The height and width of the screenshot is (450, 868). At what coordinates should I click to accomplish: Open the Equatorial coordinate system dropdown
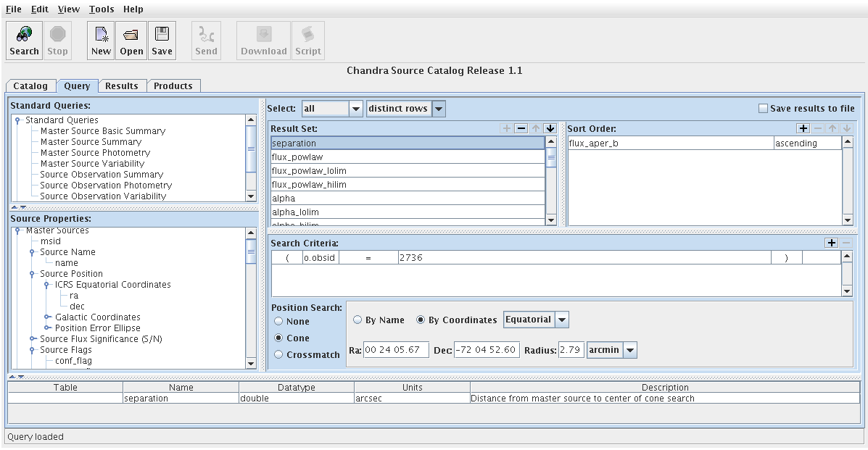[x=562, y=320]
